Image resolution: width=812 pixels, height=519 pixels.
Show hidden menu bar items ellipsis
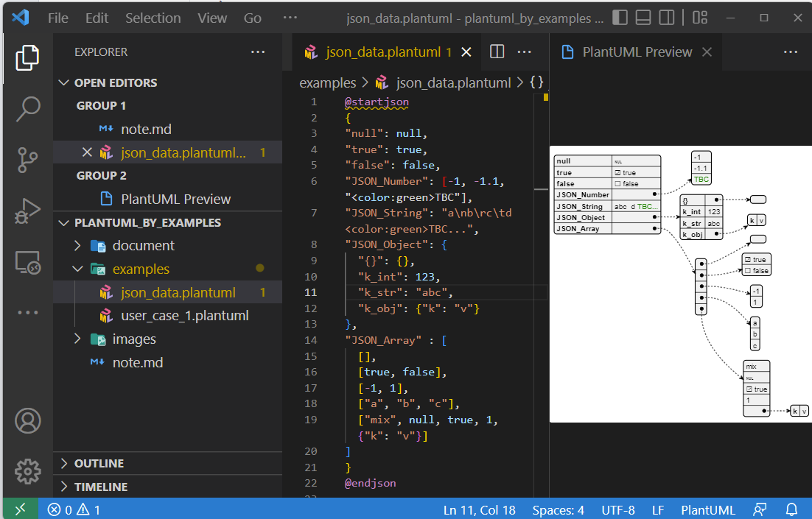[290, 18]
